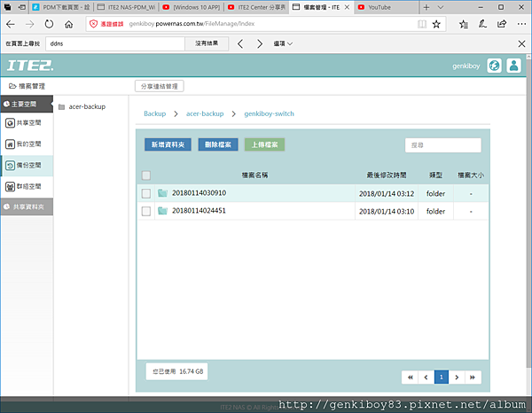This screenshot has height=413, width=532.
Task: Select page 1 in pagination
Action: click(x=442, y=377)
